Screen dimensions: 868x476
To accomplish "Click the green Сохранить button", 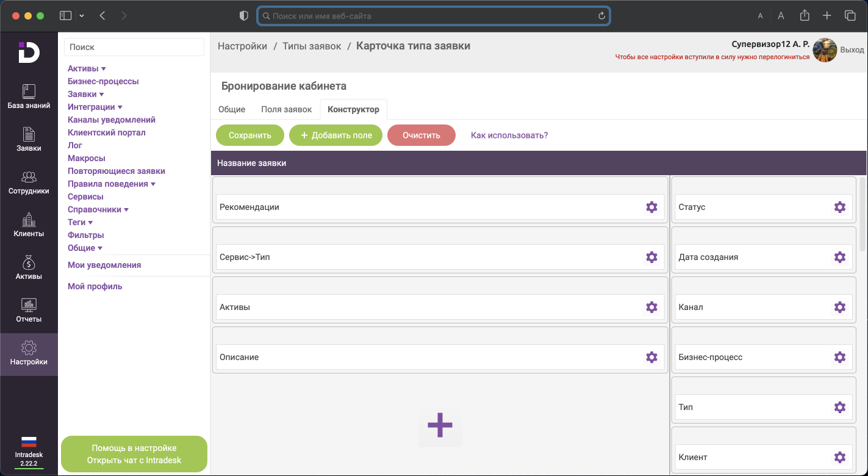I will click(250, 135).
